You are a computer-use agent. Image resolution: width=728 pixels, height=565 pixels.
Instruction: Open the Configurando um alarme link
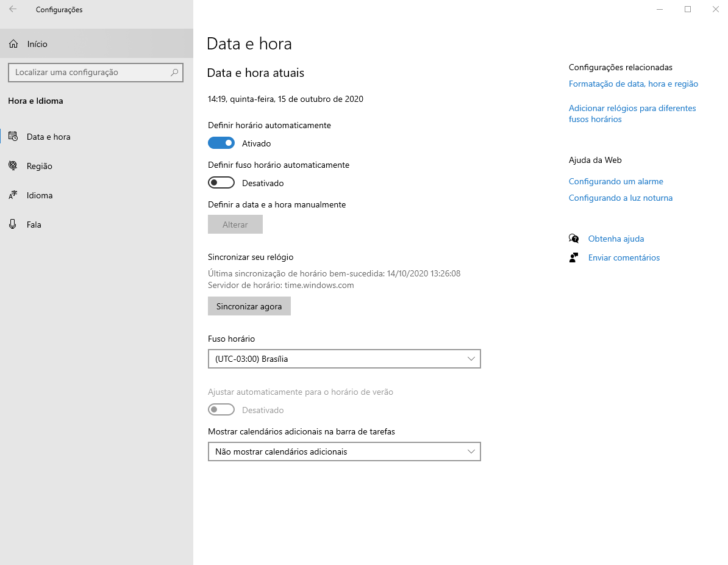point(616,181)
